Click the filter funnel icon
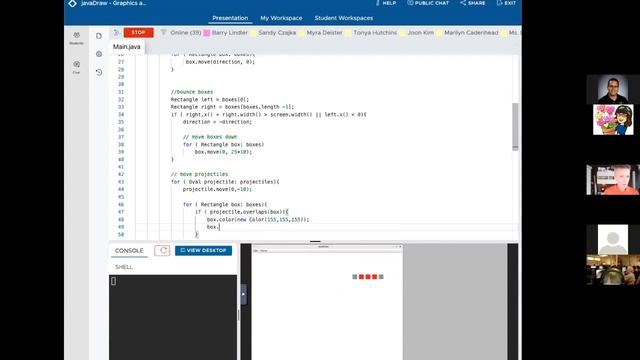The width and height of the screenshot is (640, 360). 163,32
